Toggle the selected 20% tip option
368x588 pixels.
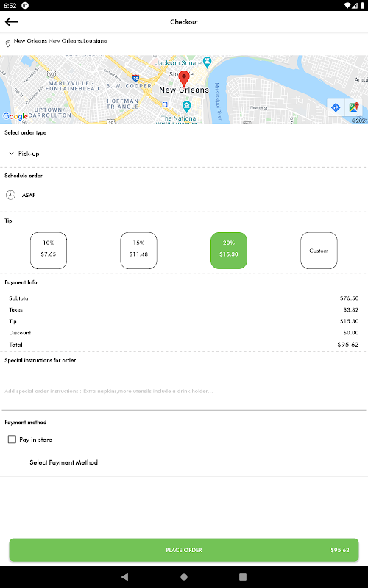click(x=229, y=251)
